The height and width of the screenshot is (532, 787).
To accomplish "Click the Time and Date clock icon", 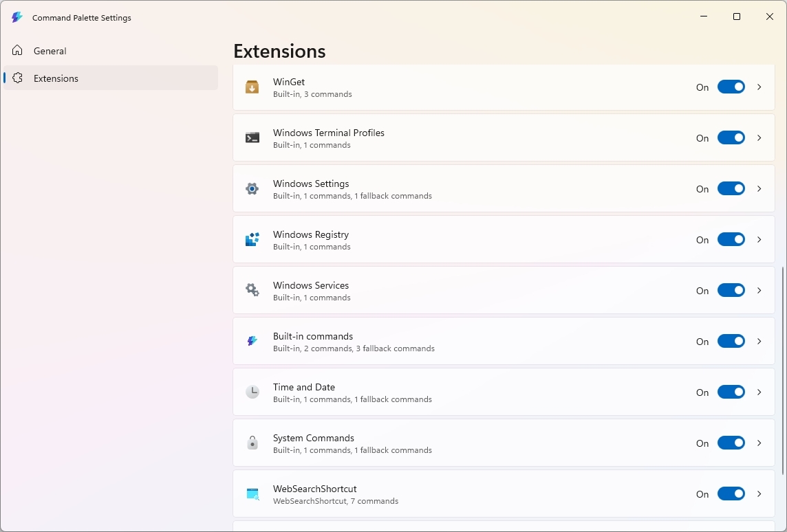I will (252, 392).
